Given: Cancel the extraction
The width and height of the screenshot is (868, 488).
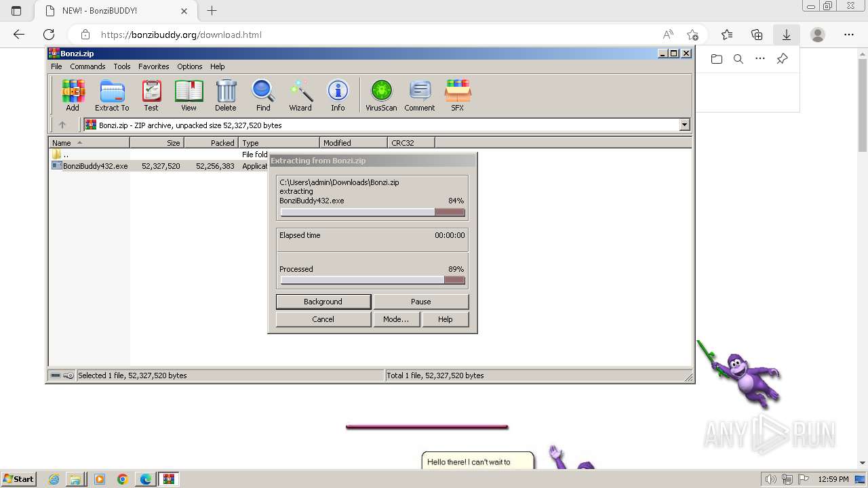Looking at the screenshot, I should click(323, 319).
